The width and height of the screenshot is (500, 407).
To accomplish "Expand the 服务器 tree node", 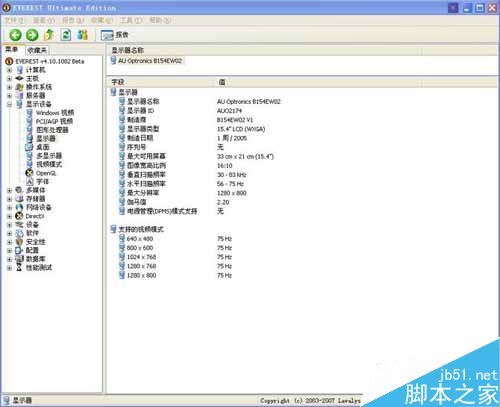I will pyautogui.click(x=9, y=96).
